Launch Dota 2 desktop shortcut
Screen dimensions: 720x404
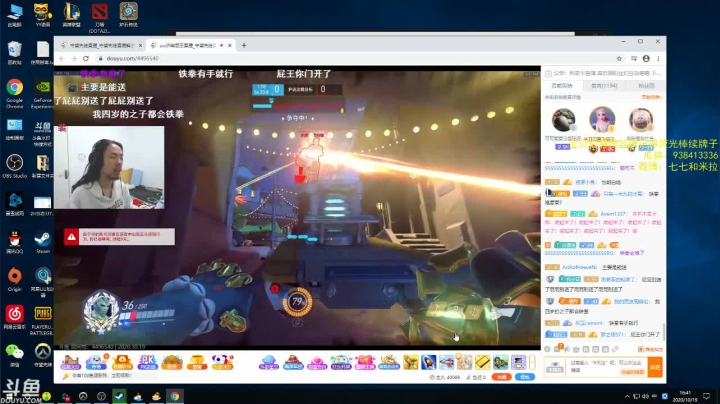coord(100,17)
